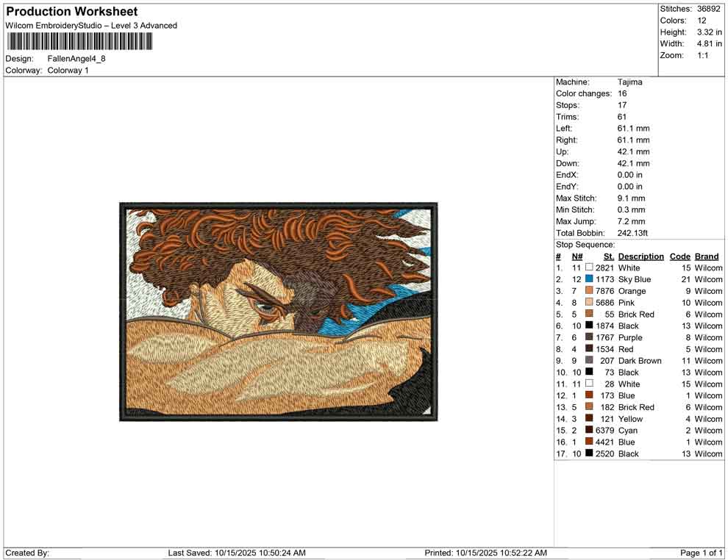This screenshot has height=560, width=728.
Task: Click the Up value '42.1 mm'
Action: pyautogui.click(x=633, y=151)
